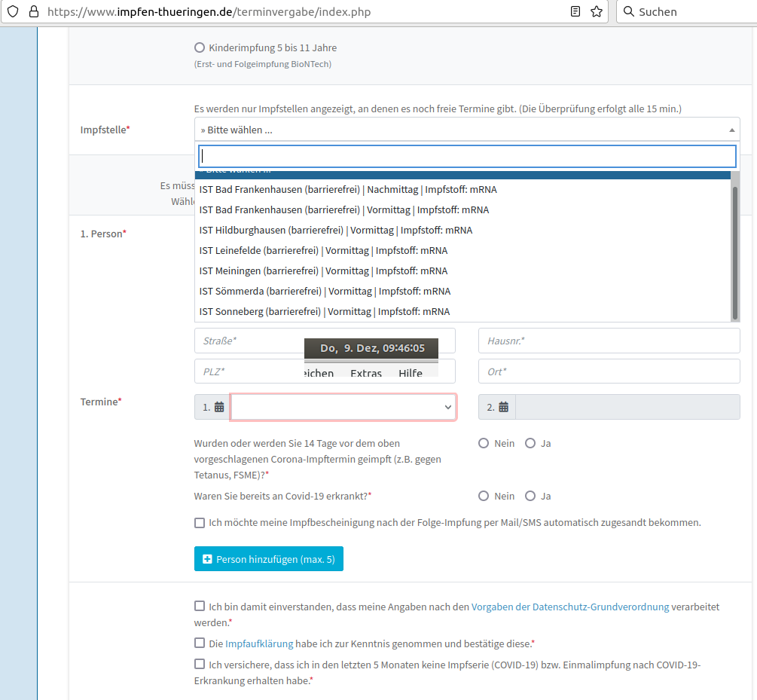Click the calendar icon for first appointment
757x700 pixels.
(x=219, y=407)
